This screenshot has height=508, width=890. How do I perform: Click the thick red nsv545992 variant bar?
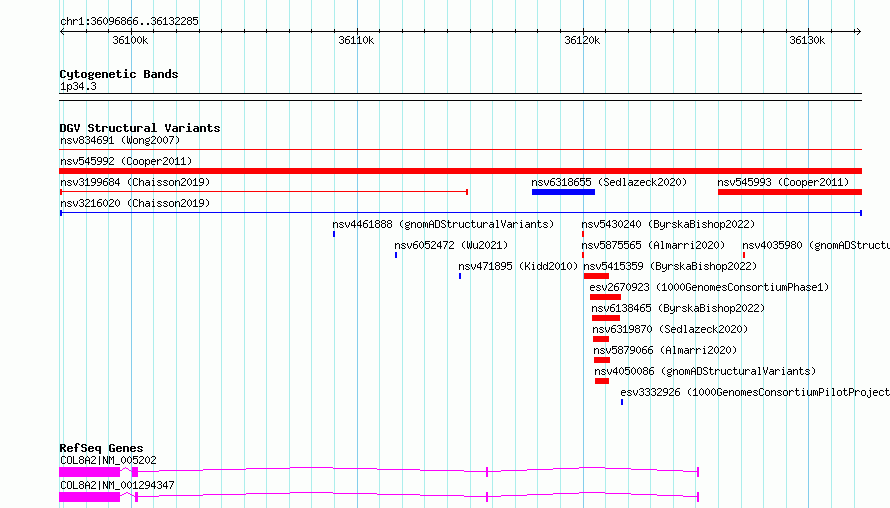(x=460, y=171)
